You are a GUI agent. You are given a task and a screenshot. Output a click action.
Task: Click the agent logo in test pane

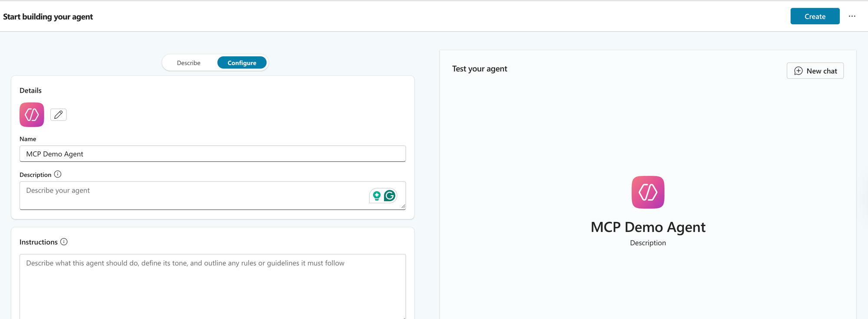point(648,192)
